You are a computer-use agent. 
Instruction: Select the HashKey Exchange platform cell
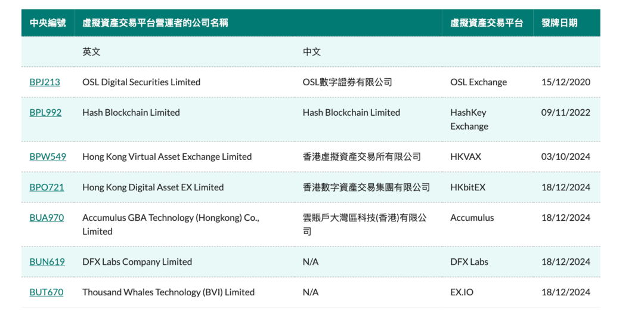pyautogui.click(x=469, y=119)
